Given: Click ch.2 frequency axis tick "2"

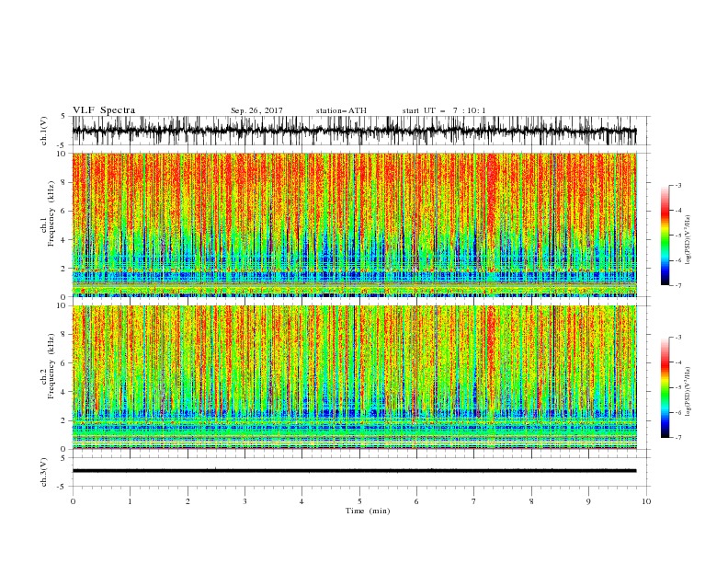Looking at the screenshot, I should point(63,420).
